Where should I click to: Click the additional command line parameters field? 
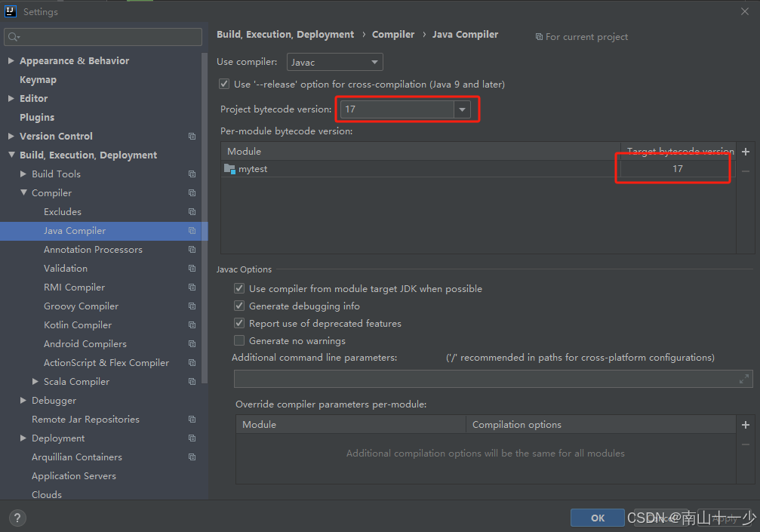tap(494, 380)
